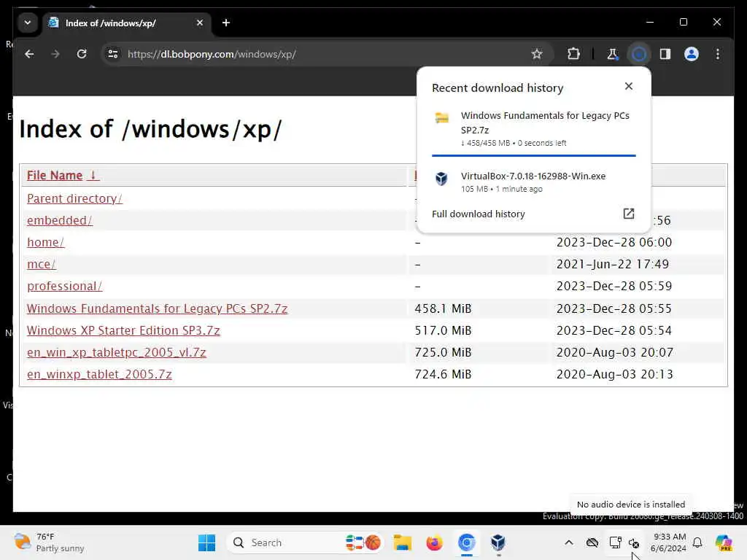Open the weather widget showing 76°F
747x560 pixels.
(x=49, y=542)
